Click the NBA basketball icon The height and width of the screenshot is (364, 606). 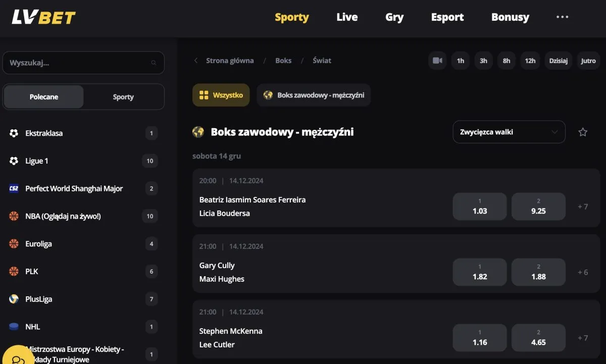(14, 216)
